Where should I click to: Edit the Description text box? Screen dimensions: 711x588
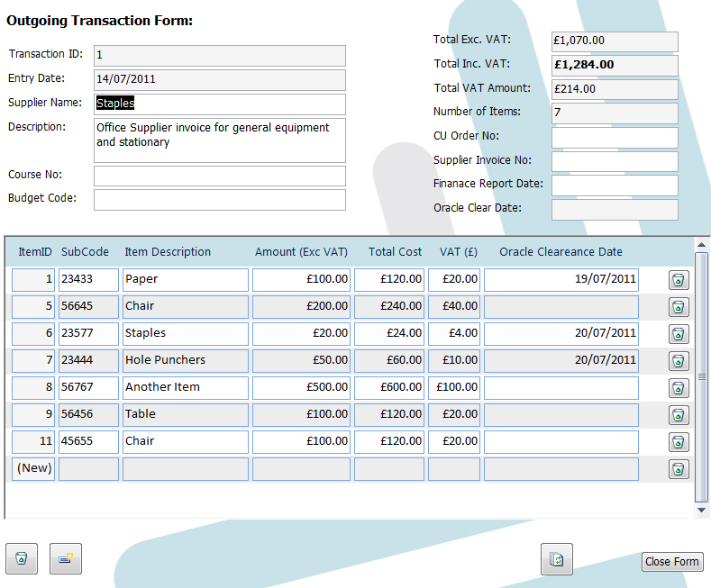[220, 140]
